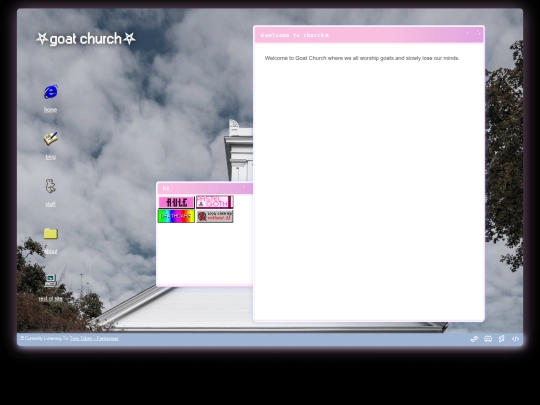540x405 pixels.
Task: Open the stuff teddy bear icon
Action: point(50,186)
